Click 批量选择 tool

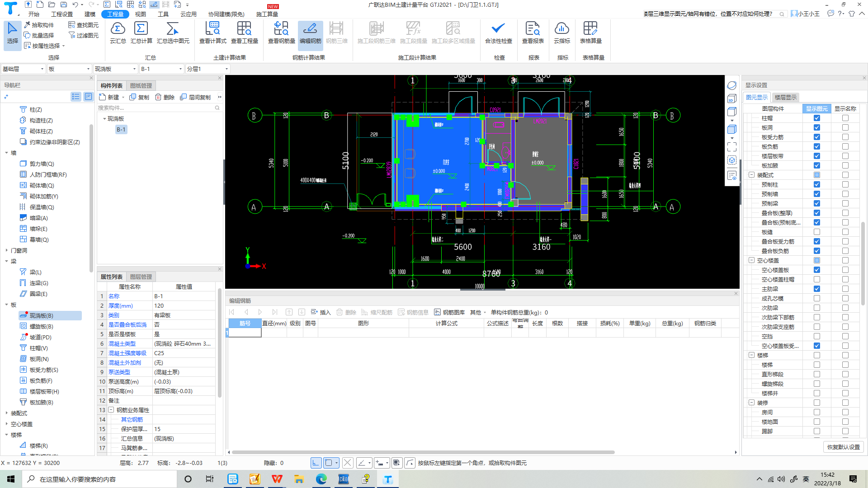click(x=39, y=35)
